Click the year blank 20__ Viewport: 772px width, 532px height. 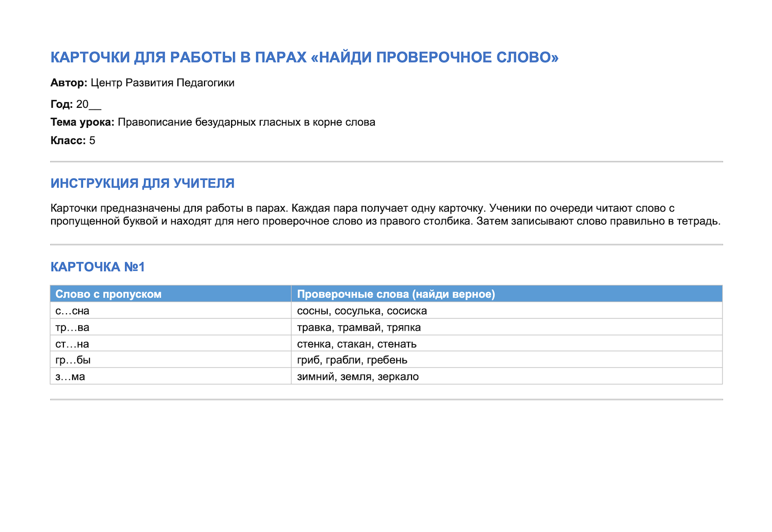point(88,104)
